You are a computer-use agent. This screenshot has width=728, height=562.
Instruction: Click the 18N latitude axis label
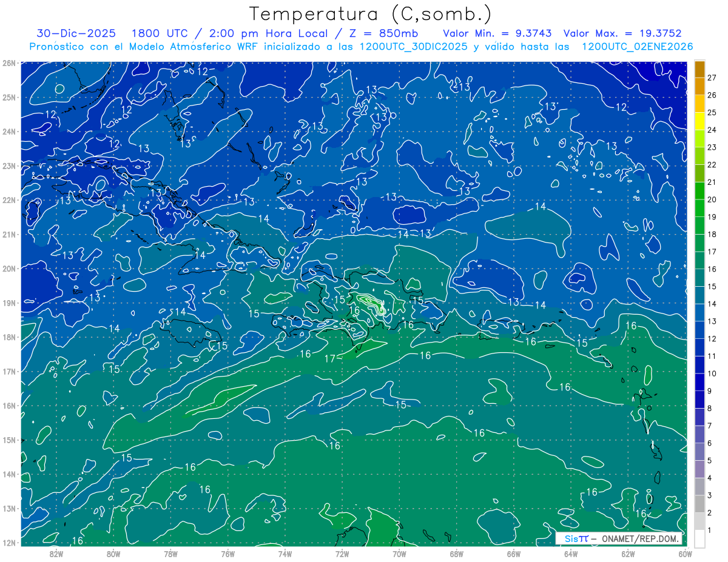[x=9, y=337]
